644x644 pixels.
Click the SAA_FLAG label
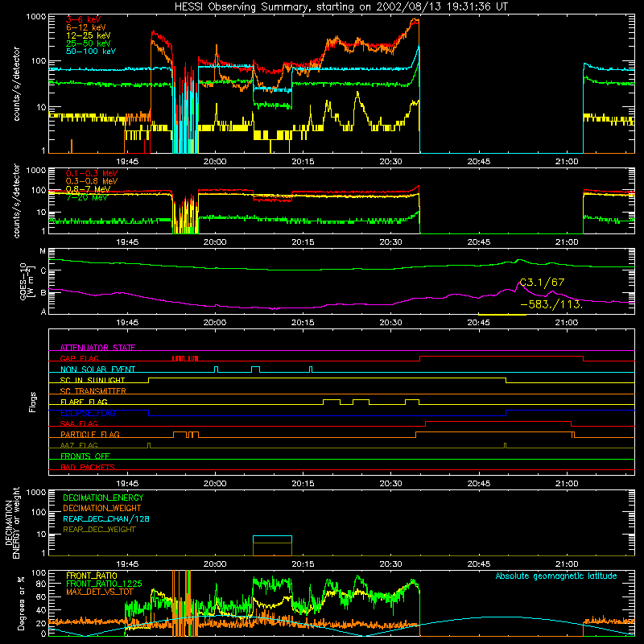tap(79, 423)
